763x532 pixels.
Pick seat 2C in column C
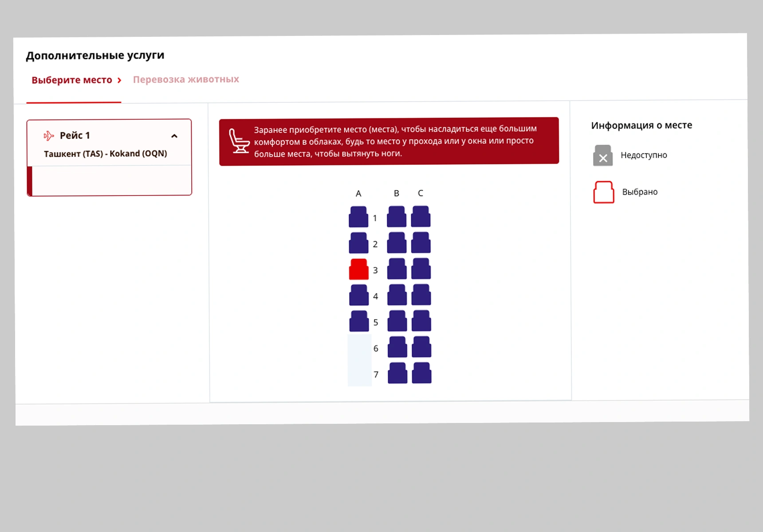421,243
